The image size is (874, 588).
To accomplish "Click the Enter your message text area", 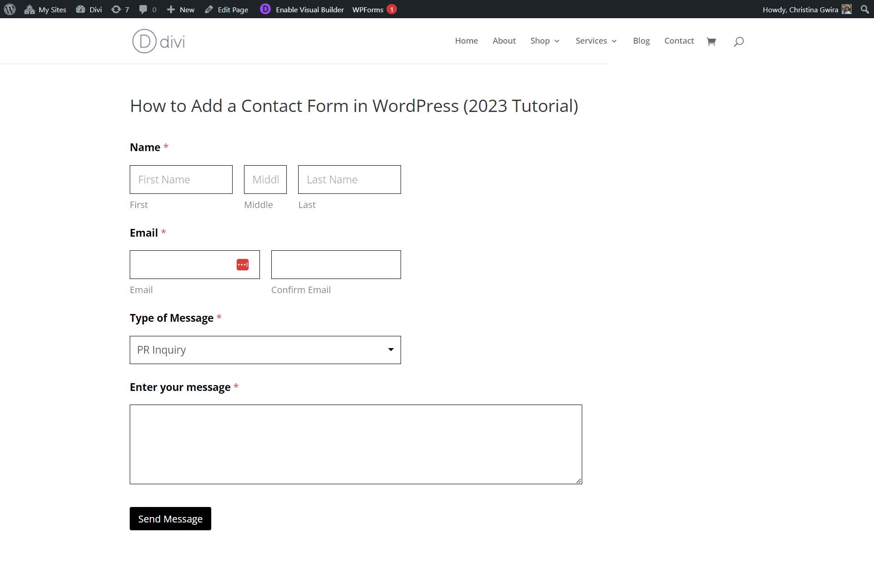I will (x=356, y=444).
